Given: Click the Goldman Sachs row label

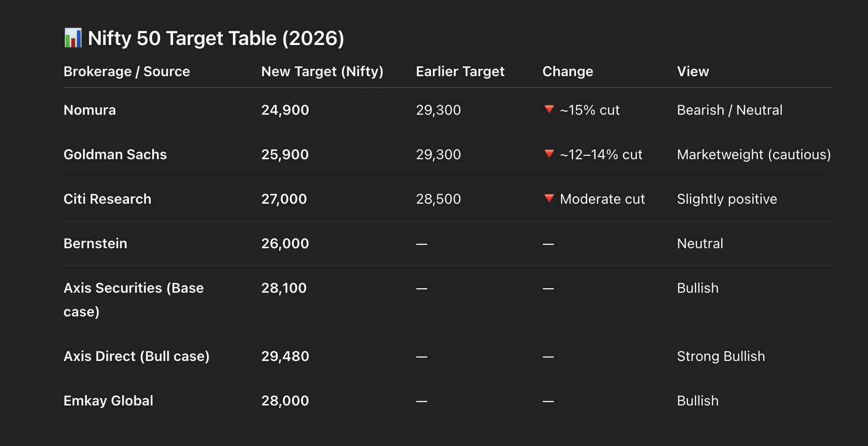Looking at the screenshot, I should coord(115,154).
